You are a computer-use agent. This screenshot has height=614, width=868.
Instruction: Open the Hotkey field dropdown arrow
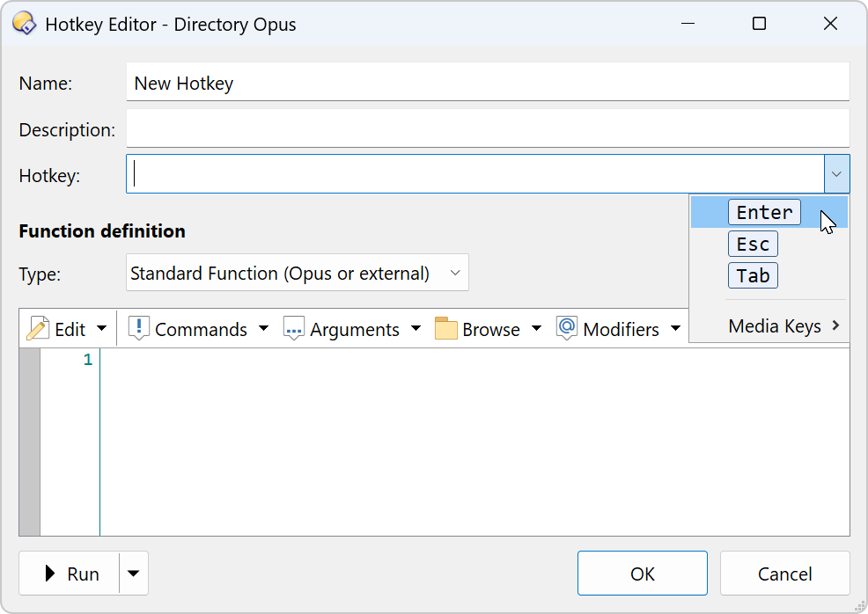836,174
